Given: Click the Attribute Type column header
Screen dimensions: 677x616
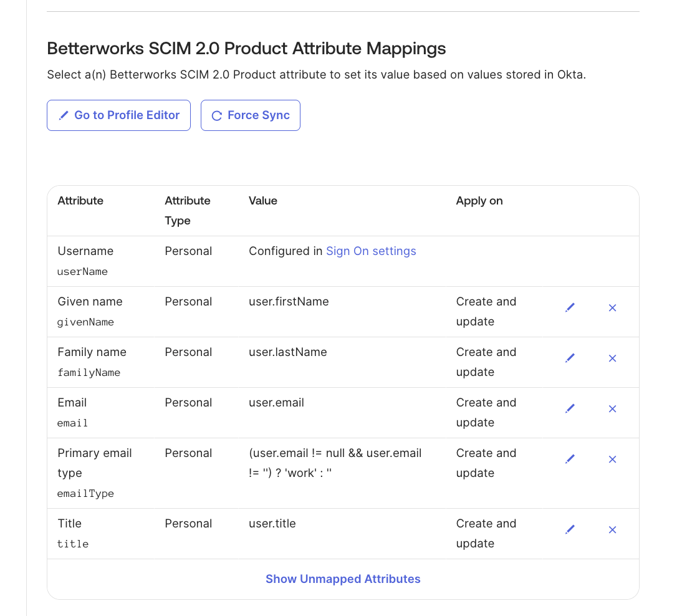Looking at the screenshot, I should [188, 211].
